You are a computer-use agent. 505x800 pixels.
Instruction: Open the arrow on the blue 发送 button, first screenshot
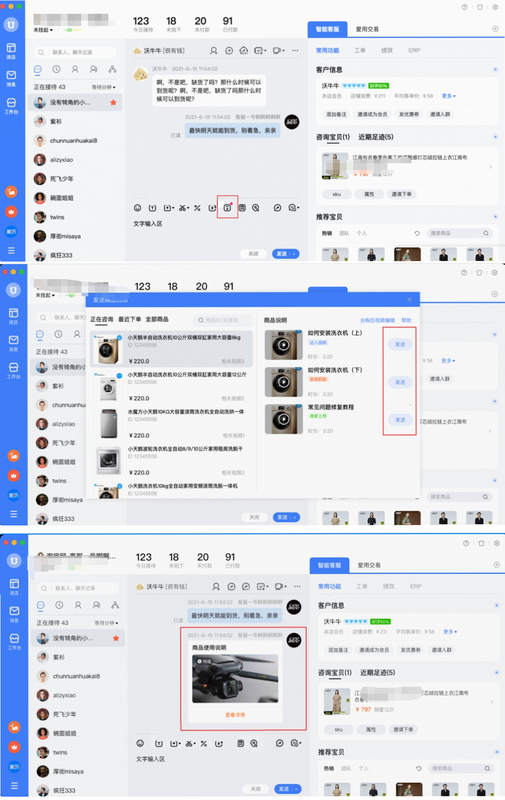[x=295, y=254]
